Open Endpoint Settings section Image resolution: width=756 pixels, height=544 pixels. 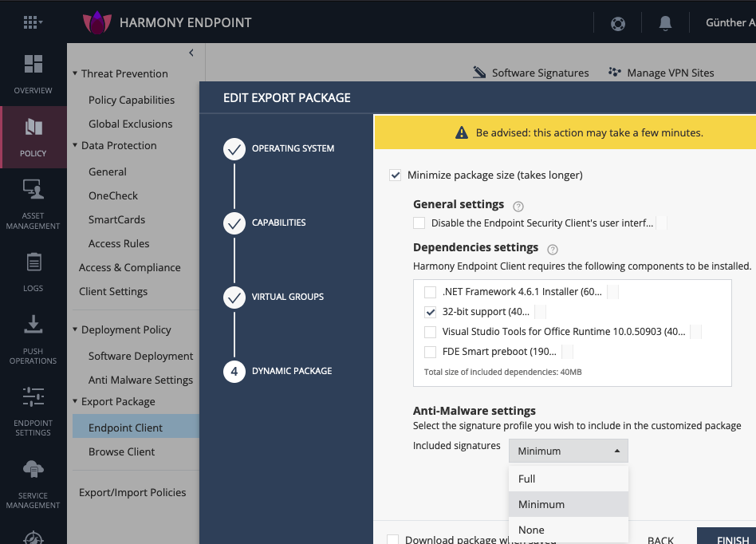[33, 411]
